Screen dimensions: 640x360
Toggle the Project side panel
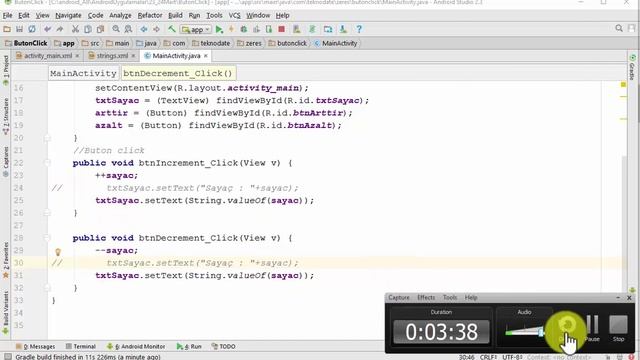pyautogui.click(x=6, y=70)
